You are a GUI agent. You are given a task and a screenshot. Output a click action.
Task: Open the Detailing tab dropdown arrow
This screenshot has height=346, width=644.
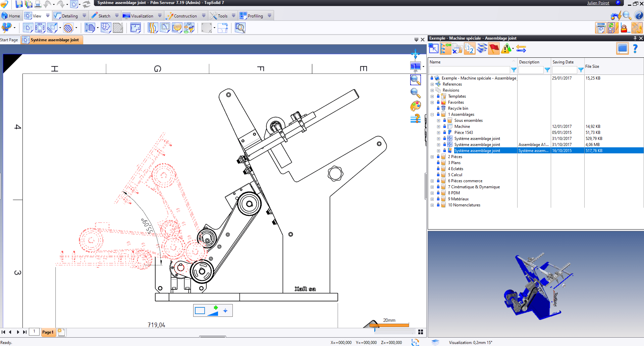click(84, 16)
